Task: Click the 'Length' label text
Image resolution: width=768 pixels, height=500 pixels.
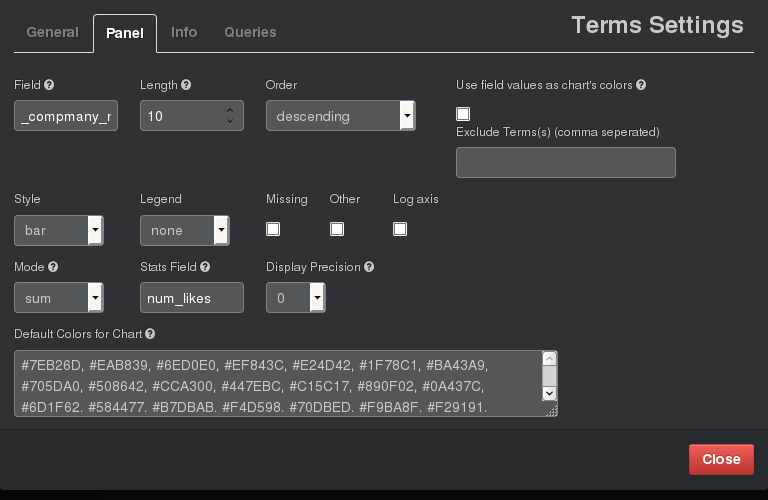Action: [x=158, y=85]
